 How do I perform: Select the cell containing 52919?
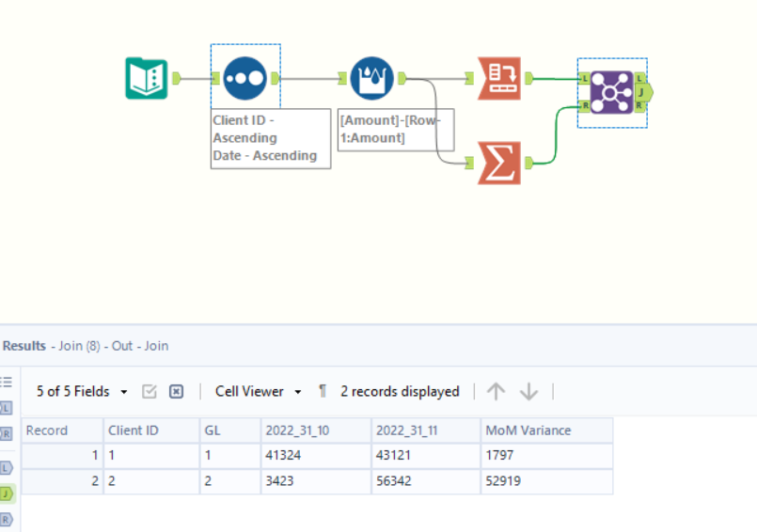(545, 482)
